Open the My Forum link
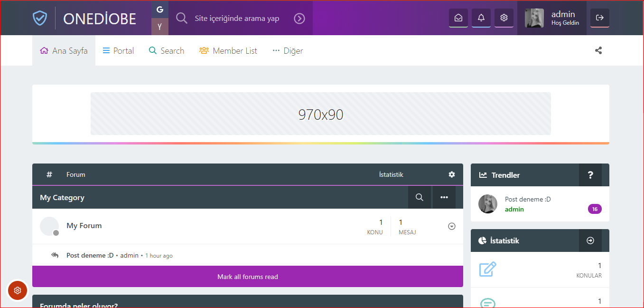 (84, 226)
